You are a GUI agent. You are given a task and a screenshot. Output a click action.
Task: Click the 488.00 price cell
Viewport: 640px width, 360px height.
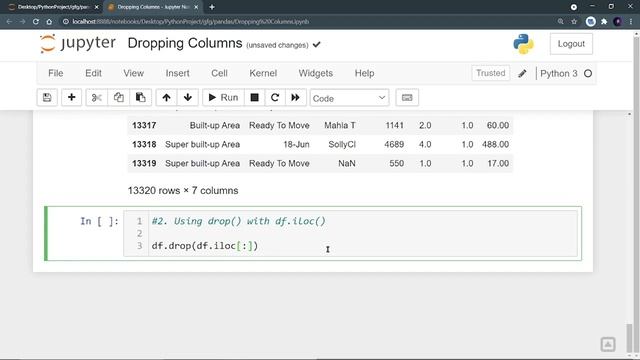click(x=496, y=144)
